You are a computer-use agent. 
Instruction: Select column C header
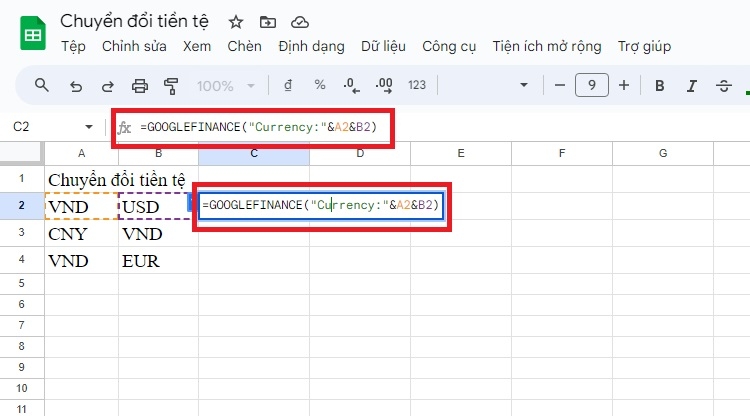click(x=254, y=153)
